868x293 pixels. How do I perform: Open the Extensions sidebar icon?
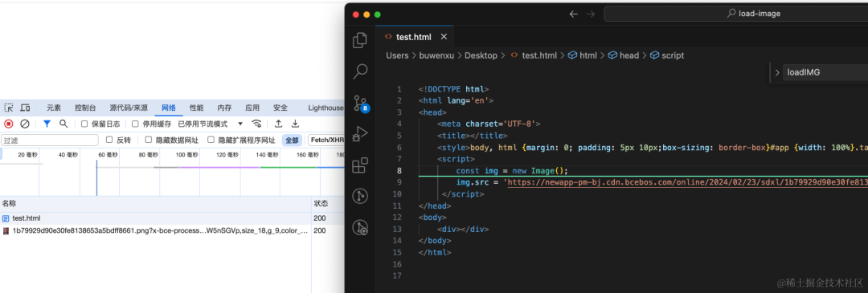(360, 165)
